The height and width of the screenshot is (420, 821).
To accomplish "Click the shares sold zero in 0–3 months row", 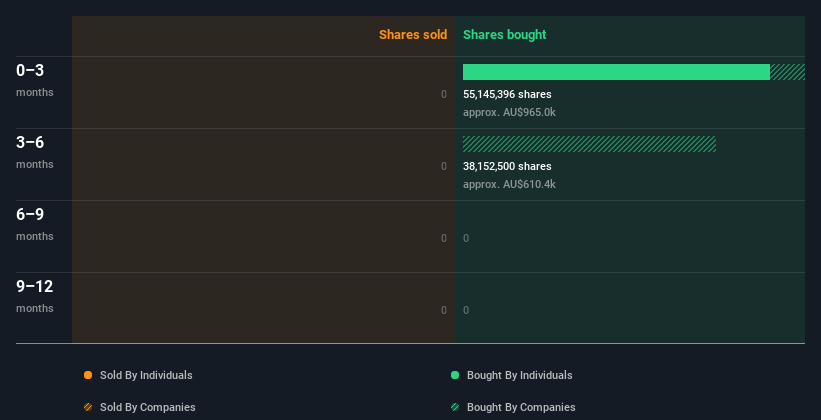I will point(444,94).
